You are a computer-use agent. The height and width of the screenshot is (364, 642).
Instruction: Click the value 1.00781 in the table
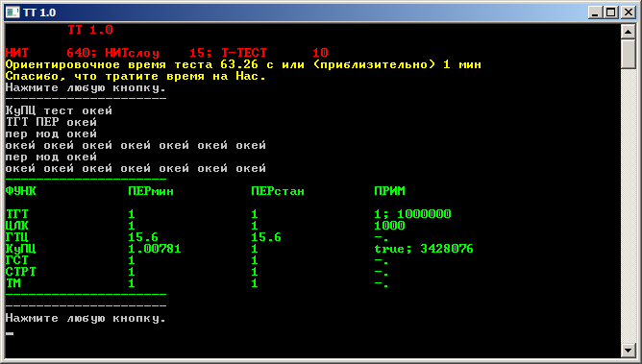pyautogui.click(x=155, y=249)
